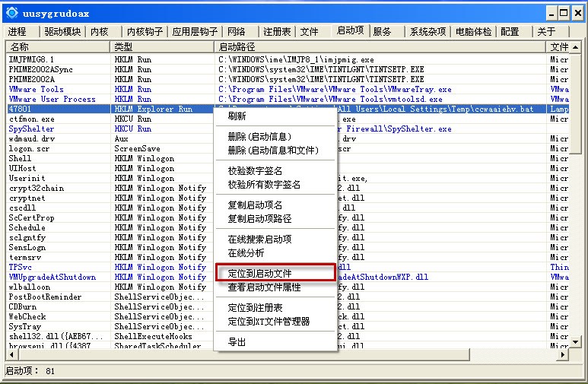This screenshot has height=384, width=588.
Task: Switch to the 系统杂项 tab
Action: (x=427, y=31)
